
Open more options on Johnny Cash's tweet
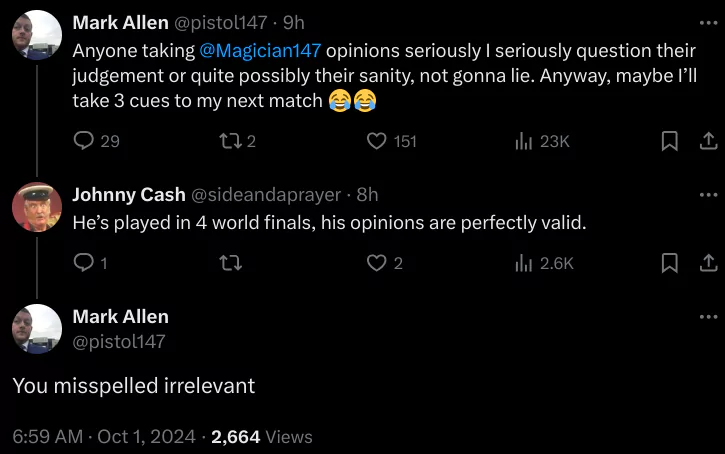click(708, 194)
